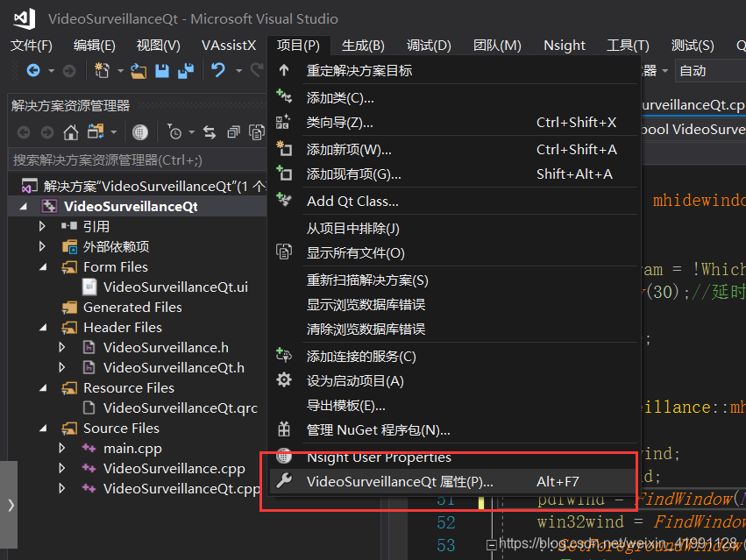Choose 类向导(Z)... menu entry
The image size is (746, 560).
[x=454, y=123]
